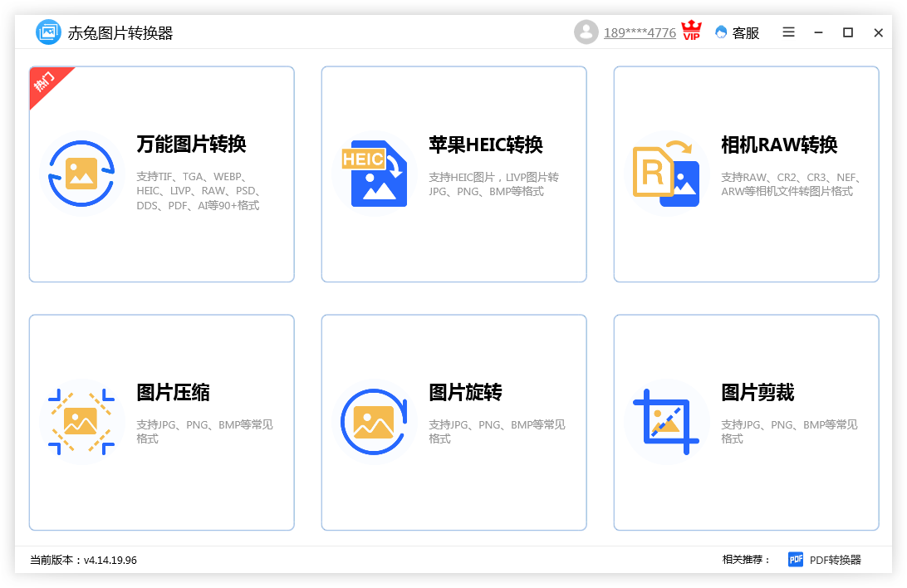Image resolution: width=907 pixels, height=588 pixels.
Task: Open the orange RAW camera file icon
Action: (x=666, y=174)
